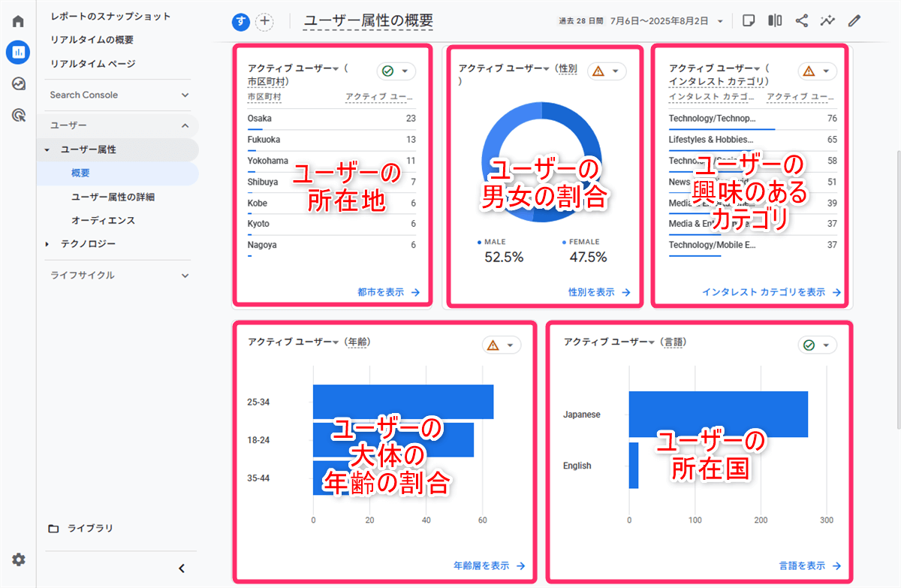Click the customize report pencil icon

[854, 21]
